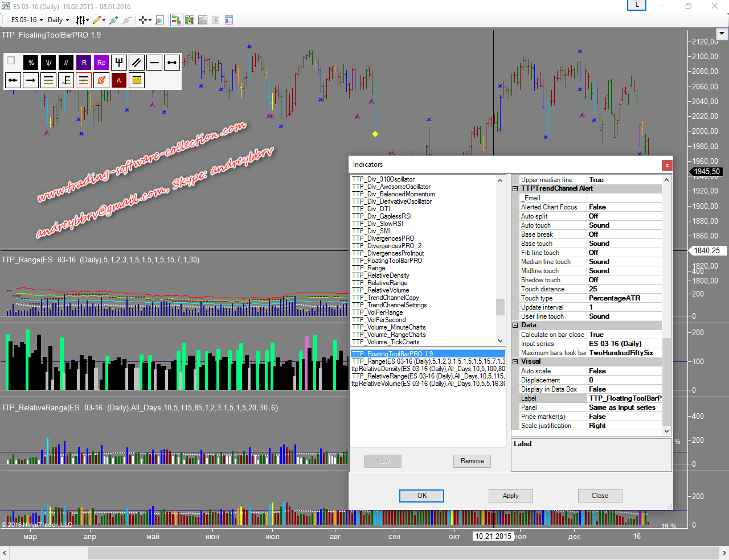Image resolution: width=729 pixels, height=560 pixels.
Task: Open the pencil drawing tools icon
Action: pyautogui.click(x=97, y=20)
